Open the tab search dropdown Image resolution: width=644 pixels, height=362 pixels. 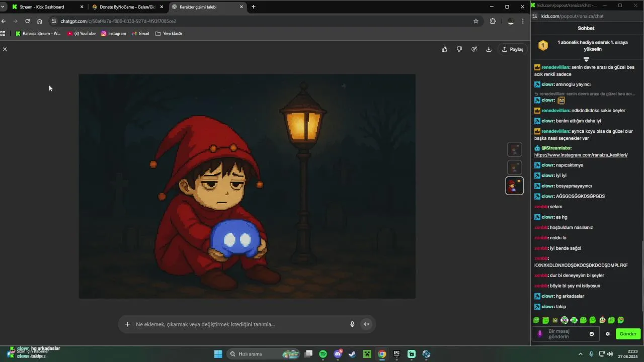tap(3, 7)
